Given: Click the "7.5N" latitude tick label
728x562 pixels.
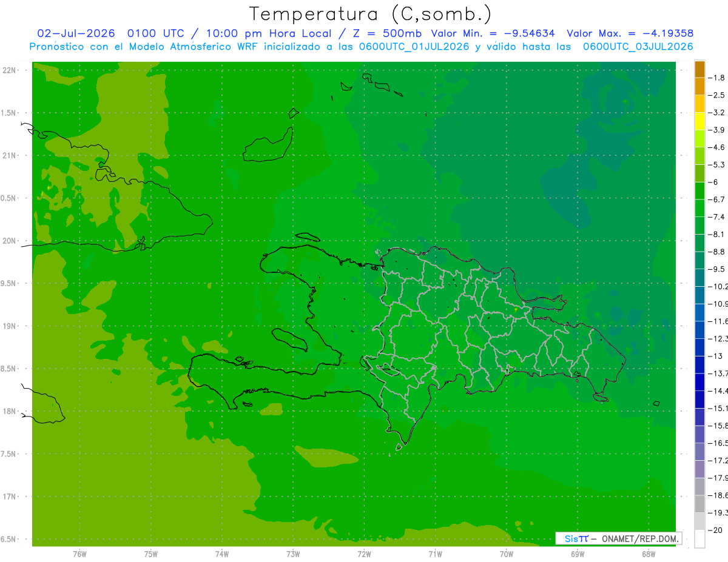Looking at the screenshot, I should [8, 453].
